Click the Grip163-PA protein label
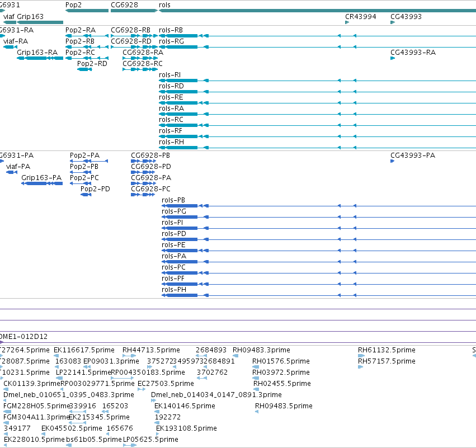Viewport: 476px width, 448px height. coord(41,177)
